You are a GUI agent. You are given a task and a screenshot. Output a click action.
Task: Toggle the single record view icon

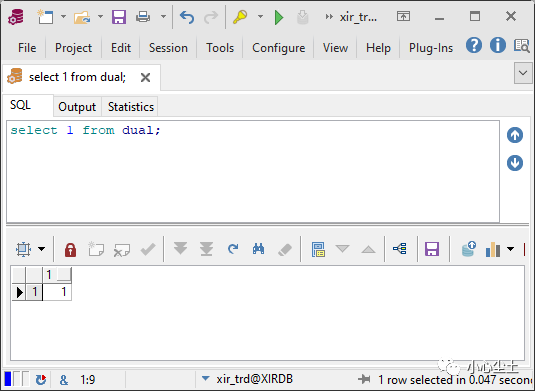(318, 249)
